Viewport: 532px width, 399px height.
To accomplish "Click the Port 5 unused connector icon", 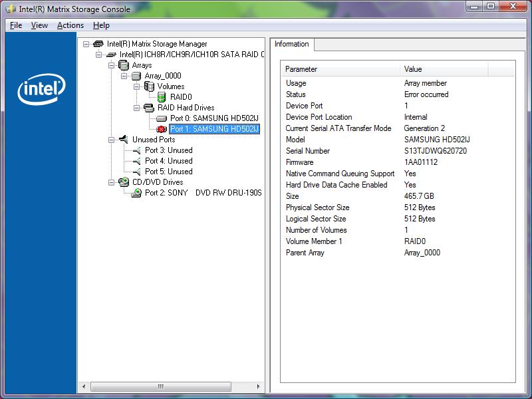I will [x=136, y=172].
